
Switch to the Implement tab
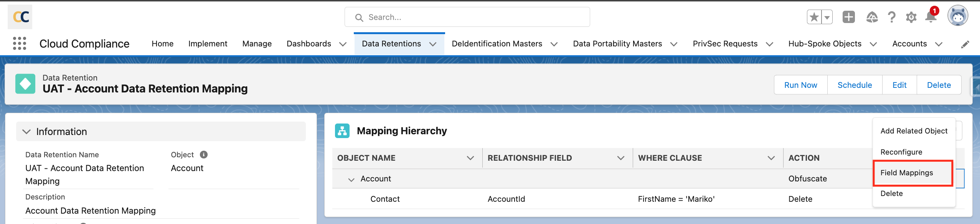coord(208,44)
